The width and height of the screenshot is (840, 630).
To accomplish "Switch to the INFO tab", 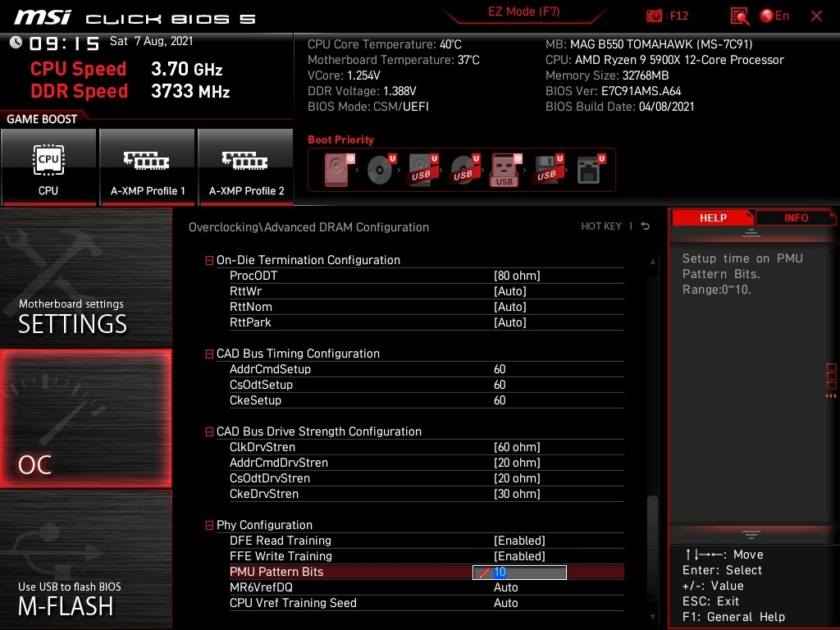I will [796, 217].
